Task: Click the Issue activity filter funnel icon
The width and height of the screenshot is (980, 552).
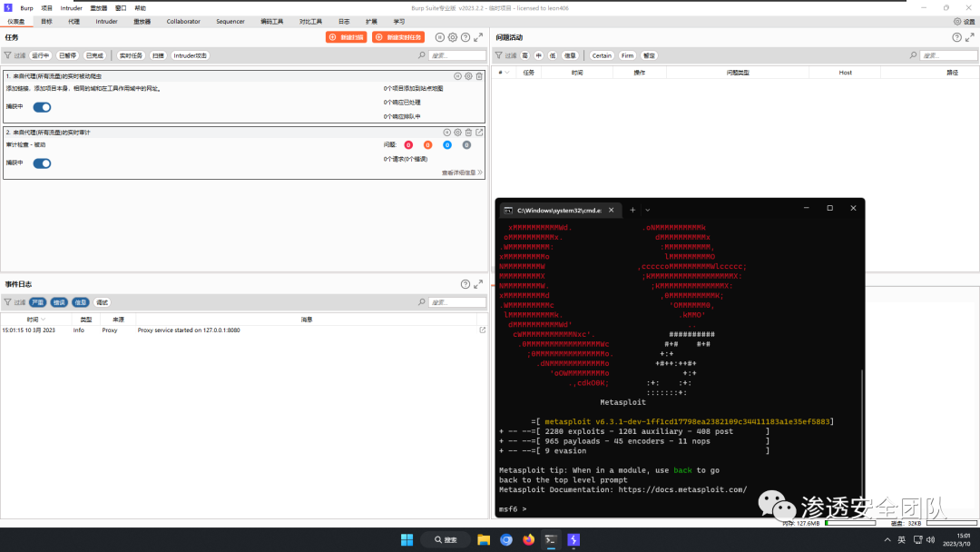Action: pyautogui.click(x=499, y=55)
